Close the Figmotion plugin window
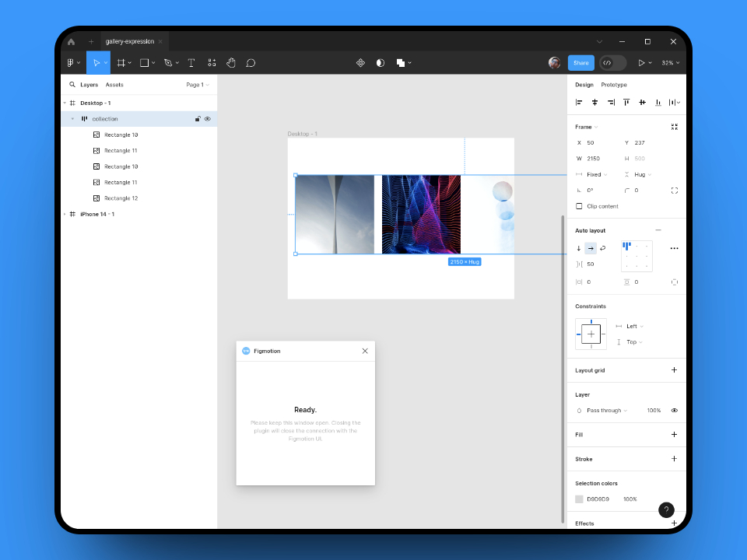 point(365,351)
